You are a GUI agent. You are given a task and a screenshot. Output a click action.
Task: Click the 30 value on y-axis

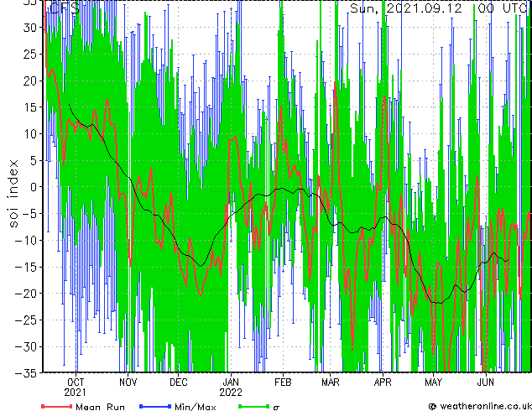pyautogui.click(x=30, y=28)
